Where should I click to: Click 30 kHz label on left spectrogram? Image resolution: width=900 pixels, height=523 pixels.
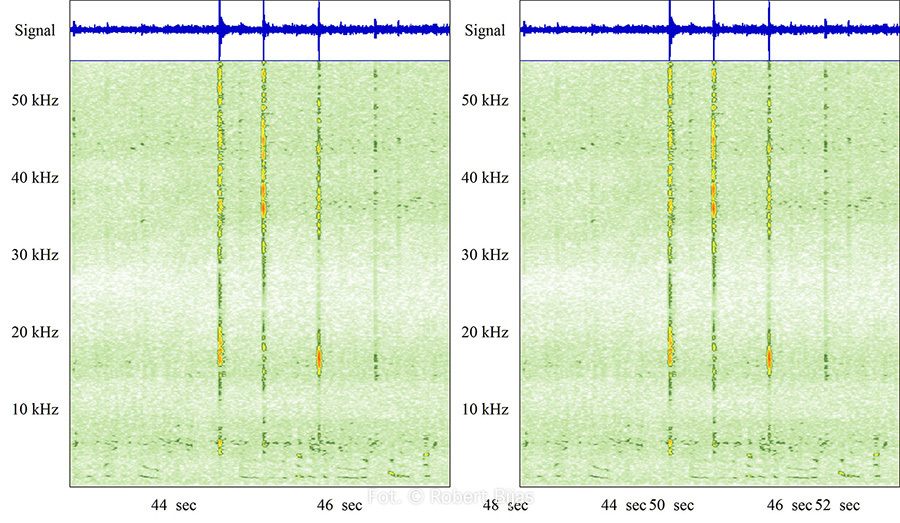coord(34,255)
